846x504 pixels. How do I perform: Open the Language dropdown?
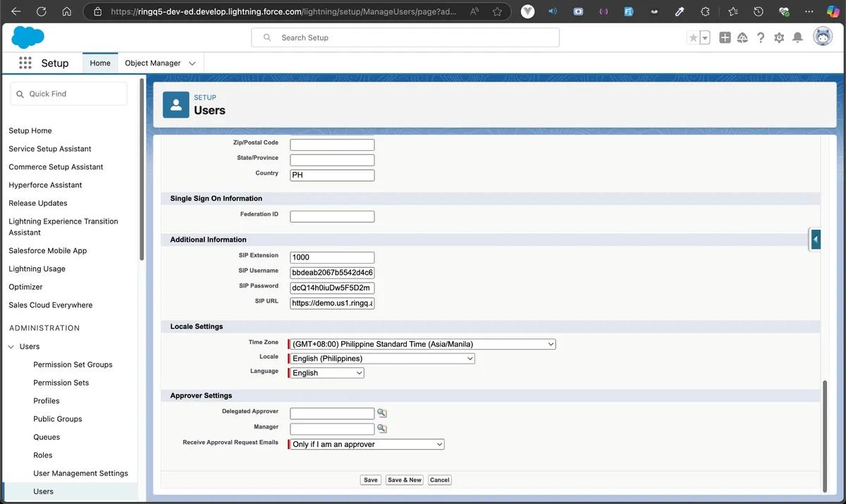[327, 373]
